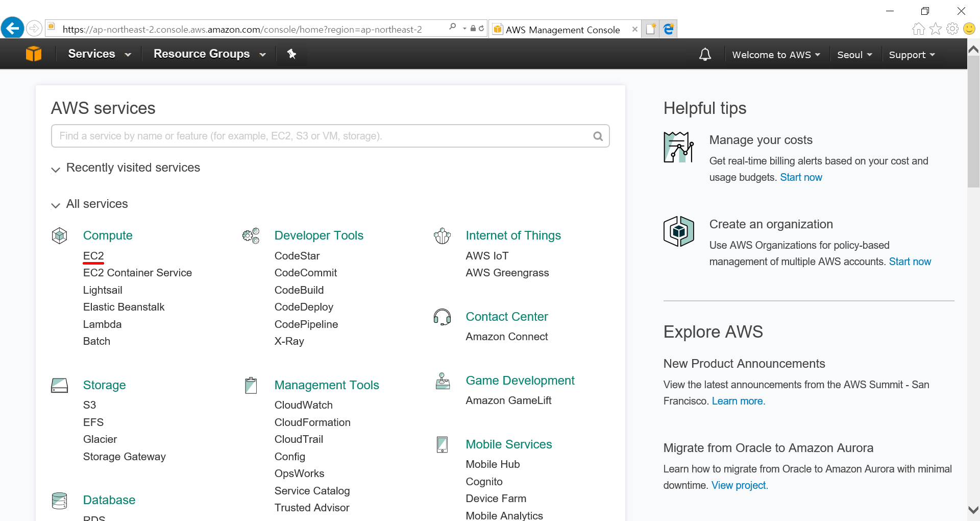Click the Manage your costs chart icon
Image resolution: width=980 pixels, height=521 pixels.
[x=678, y=147]
